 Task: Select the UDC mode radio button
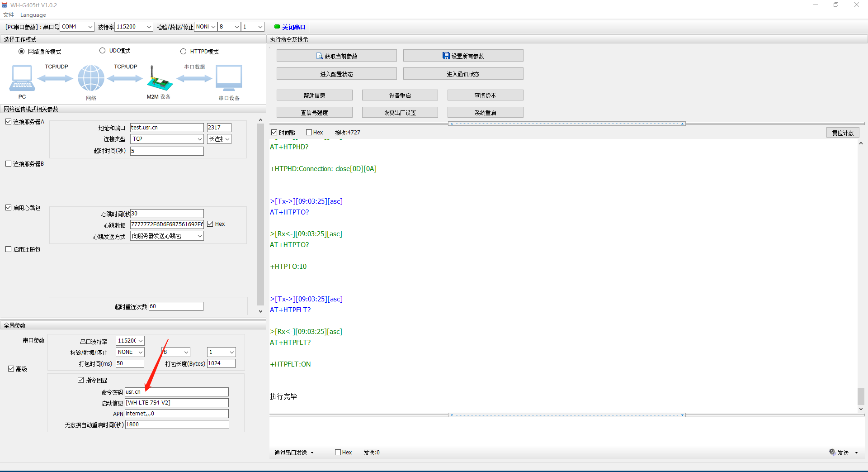pos(103,51)
